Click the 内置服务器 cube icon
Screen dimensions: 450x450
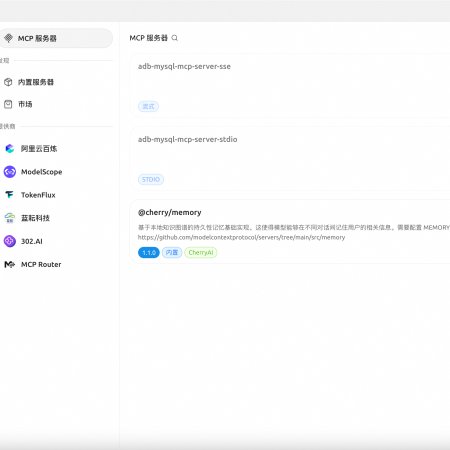(x=8, y=82)
